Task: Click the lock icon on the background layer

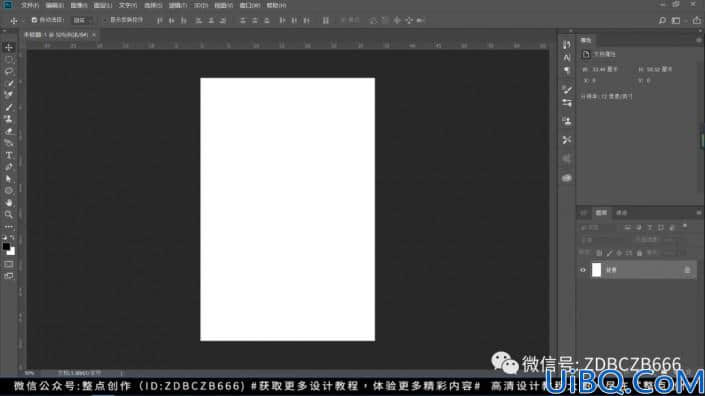Action: pos(687,270)
